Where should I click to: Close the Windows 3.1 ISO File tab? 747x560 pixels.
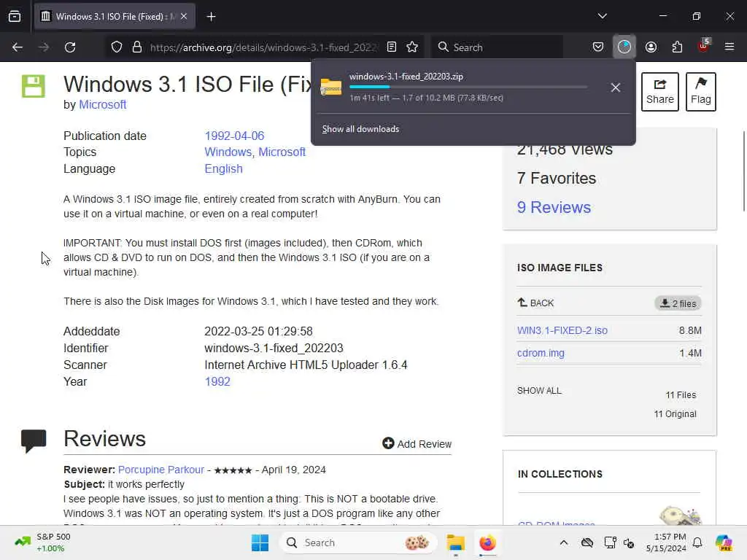click(x=184, y=17)
